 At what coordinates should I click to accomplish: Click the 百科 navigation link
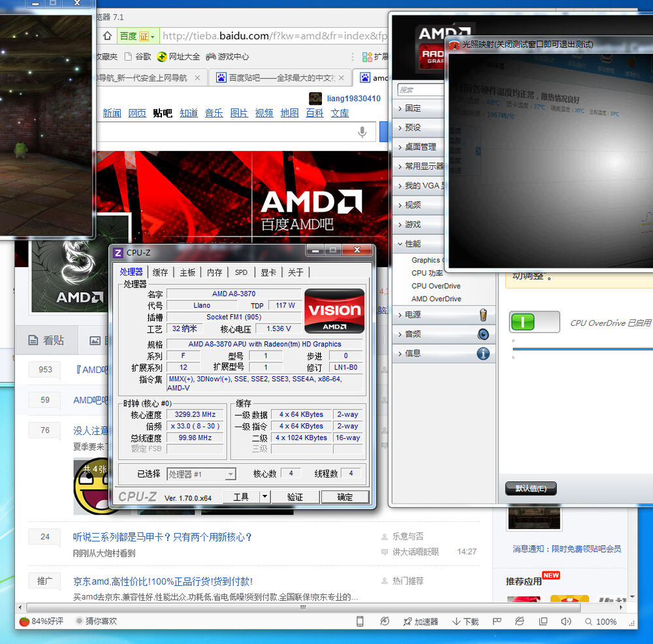point(315,113)
